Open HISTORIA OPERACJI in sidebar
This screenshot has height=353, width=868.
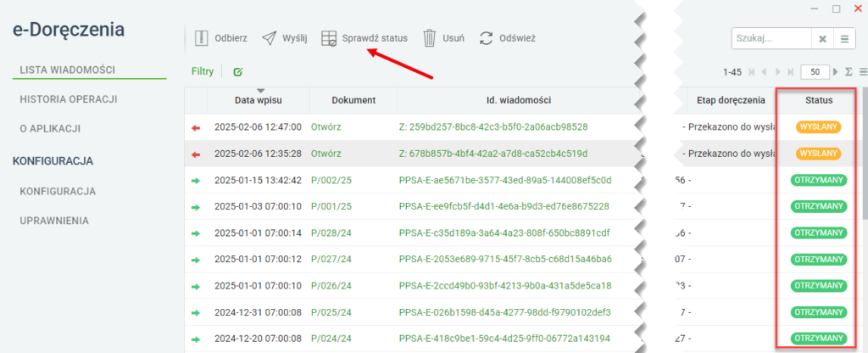[69, 99]
